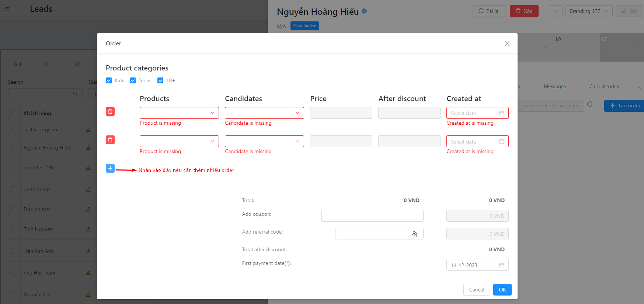Click the Gọi call button
This screenshot has height=304, width=644.
[630, 11]
